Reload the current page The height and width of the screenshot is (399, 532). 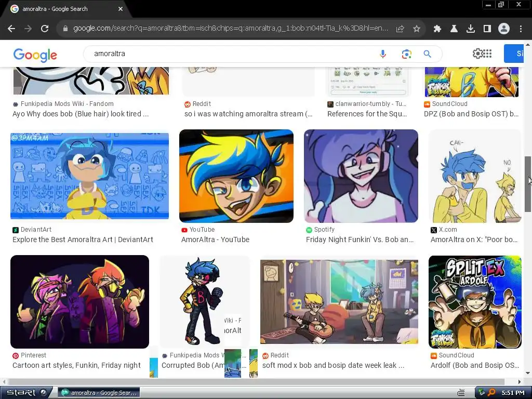45,29
